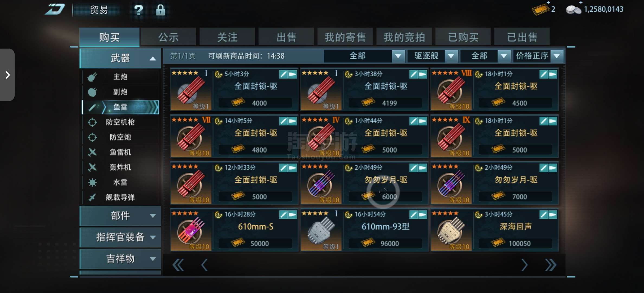Image resolution: width=644 pixels, height=293 pixels.
Task: Collapse the 武器 category section
Action: (120, 58)
